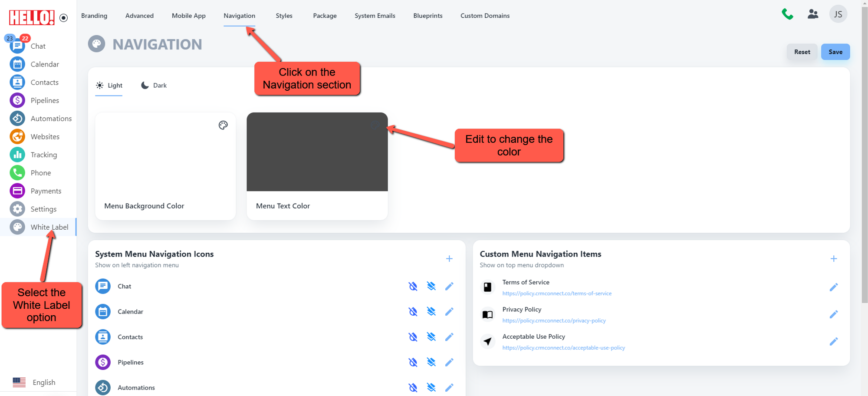The image size is (868, 396).
Task: Switch to Dark theme mode
Action: coord(154,86)
